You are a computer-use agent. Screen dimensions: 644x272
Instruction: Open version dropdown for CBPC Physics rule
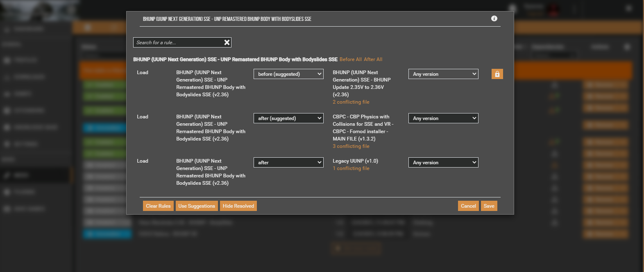pyautogui.click(x=443, y=118)
